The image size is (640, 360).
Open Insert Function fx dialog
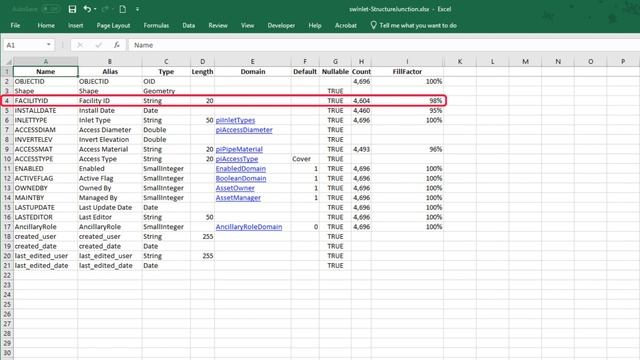[116, 45]
